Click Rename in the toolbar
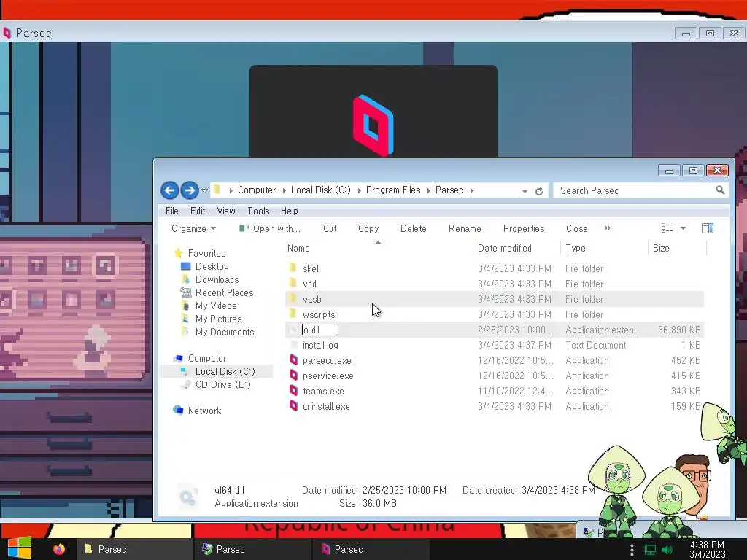The height and width of the screenshot is (560, 747). [465, 228]
